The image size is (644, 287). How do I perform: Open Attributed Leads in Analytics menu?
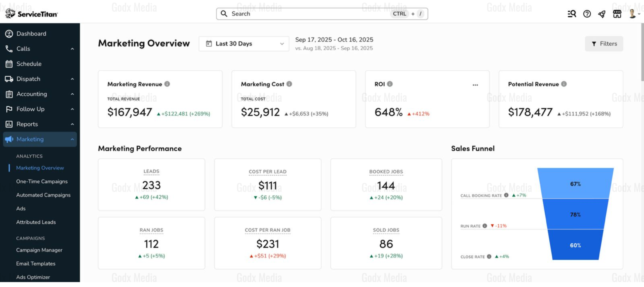pyautogui.click(x=36, y=222)
